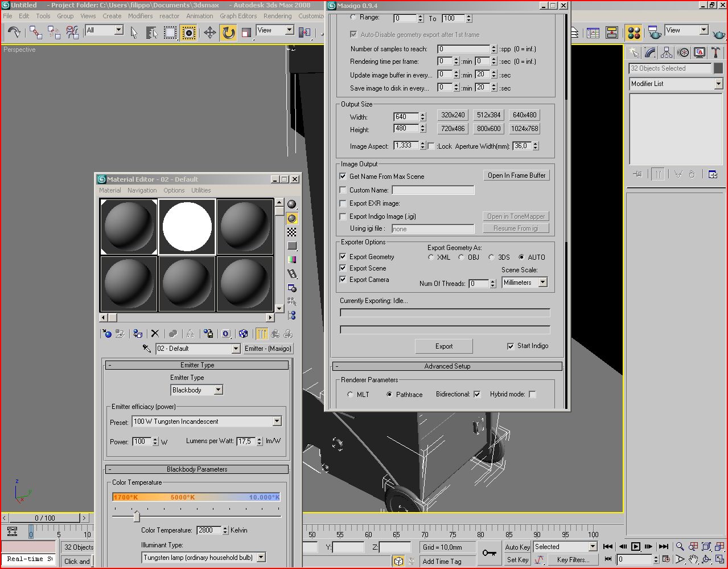Choose the Rectangular Selection Region tool
Image resolution: width=728 pixels, height=569 pixels.
(170, 32)
